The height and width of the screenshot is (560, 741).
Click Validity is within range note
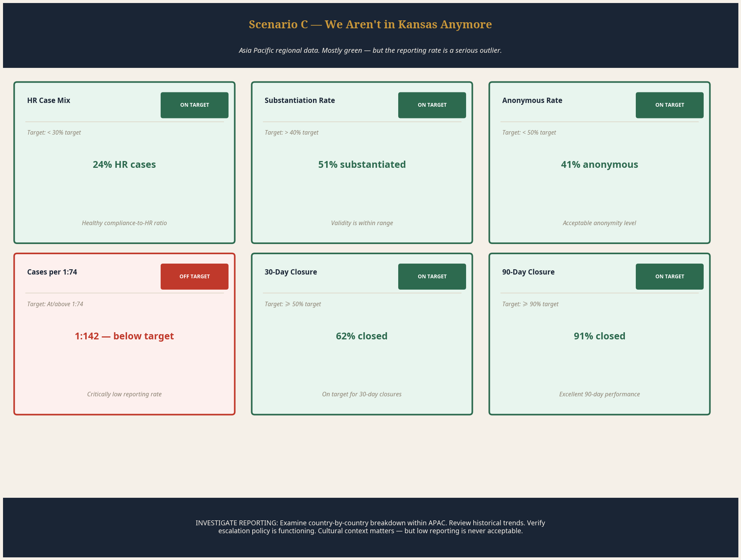point(362,223)
